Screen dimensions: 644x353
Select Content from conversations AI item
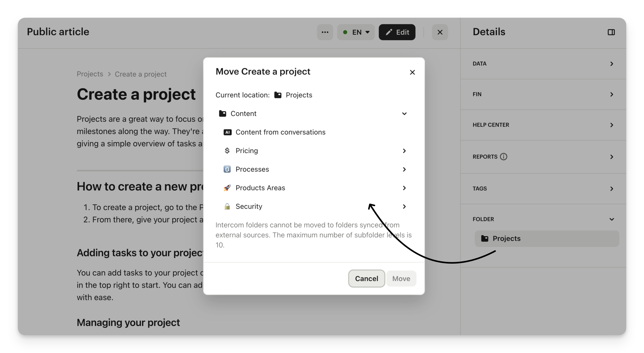pyautogui.click(x=280, y=132)
